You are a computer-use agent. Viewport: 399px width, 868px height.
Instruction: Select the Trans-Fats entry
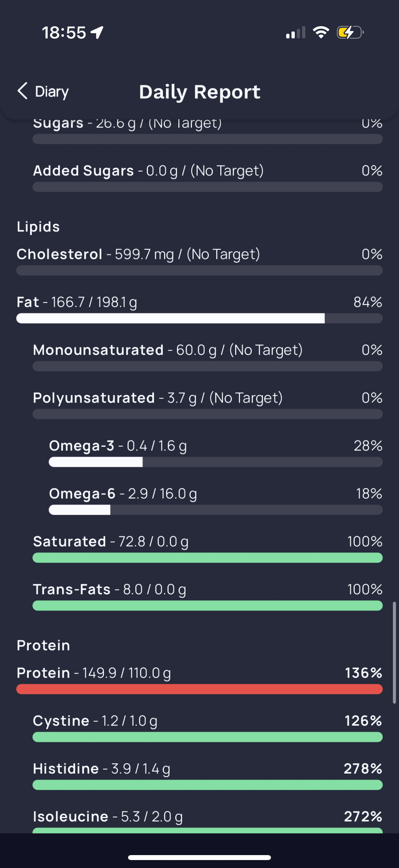point(207,596)
